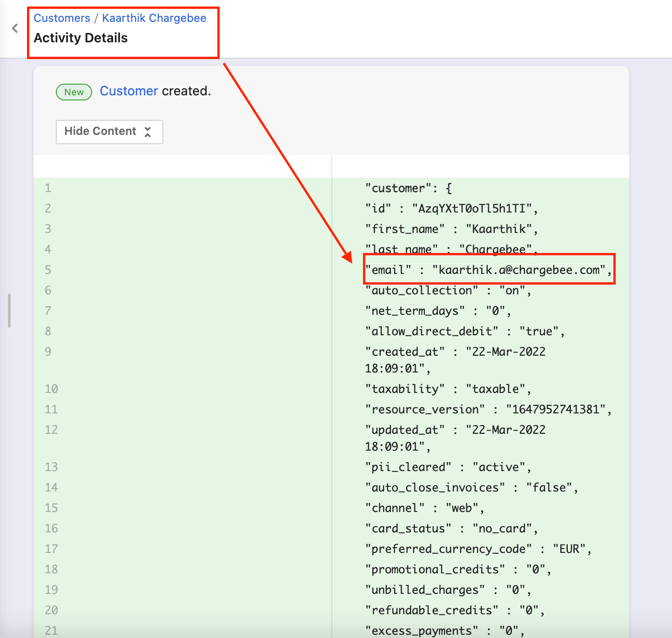Open the Customers breadcrumb link
This screenshot has width=672, height=638.
tap(62, 18)
